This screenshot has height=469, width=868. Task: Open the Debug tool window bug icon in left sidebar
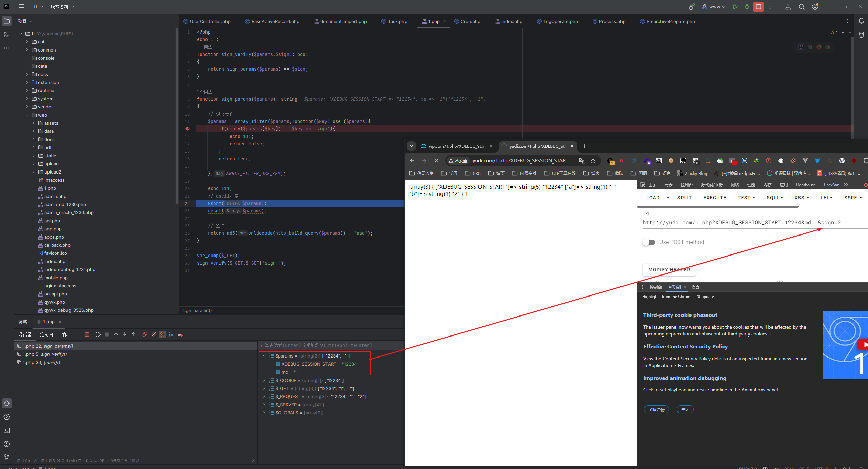point(7,403)
